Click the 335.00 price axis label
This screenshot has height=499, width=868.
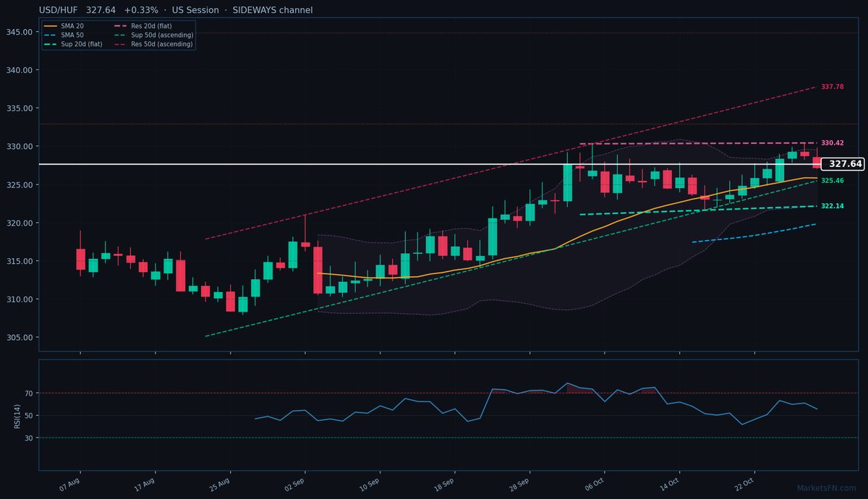click(x=19, y=108)
